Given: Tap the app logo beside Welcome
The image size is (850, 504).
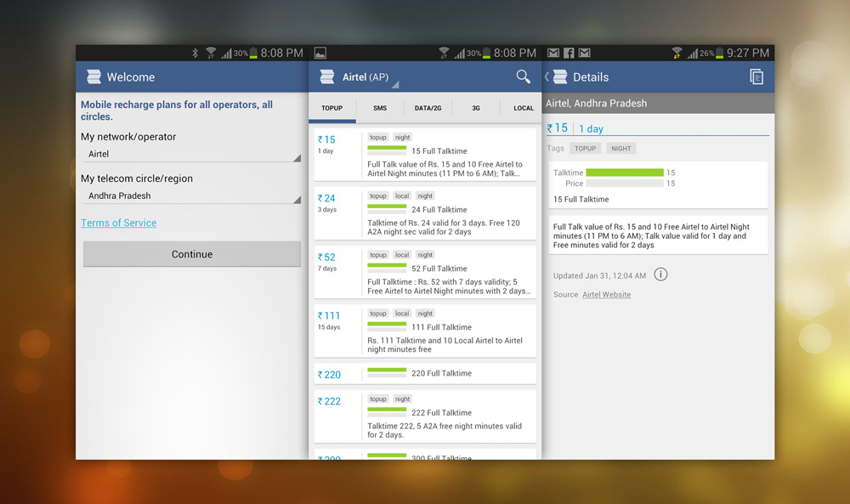Looking at the screenshot, I should coord(93,77).
